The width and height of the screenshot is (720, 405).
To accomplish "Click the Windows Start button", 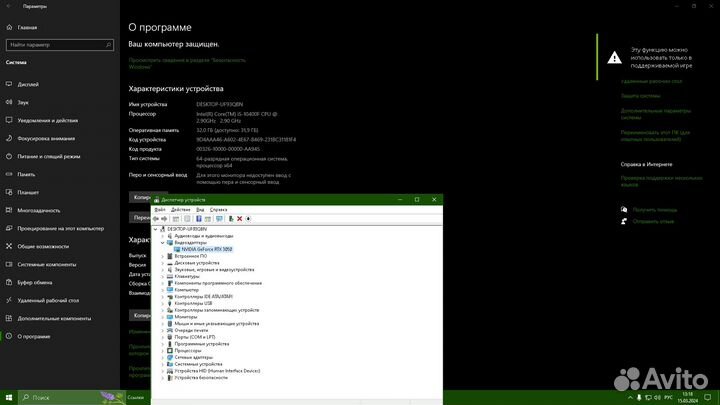I will click(x=9, y=397).
